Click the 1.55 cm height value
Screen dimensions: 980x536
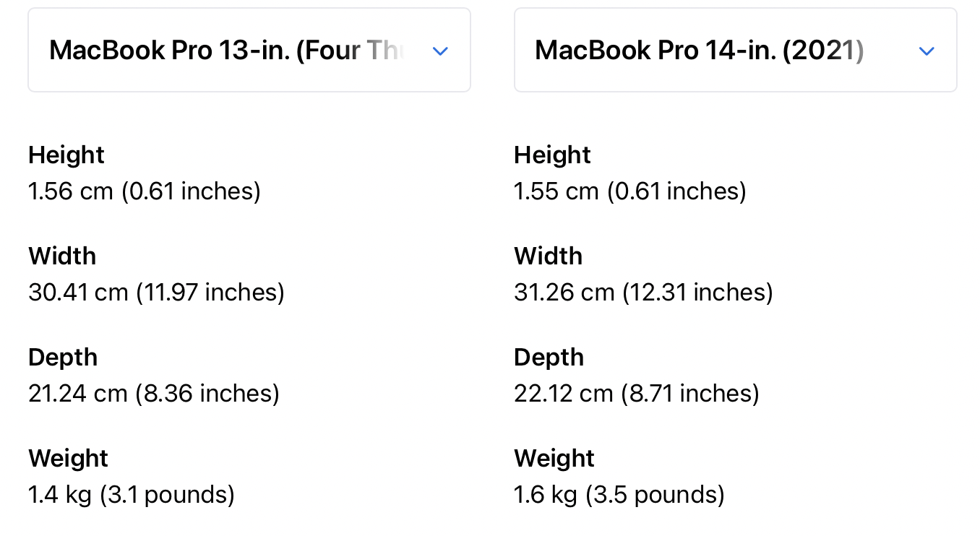coord(630,191)
